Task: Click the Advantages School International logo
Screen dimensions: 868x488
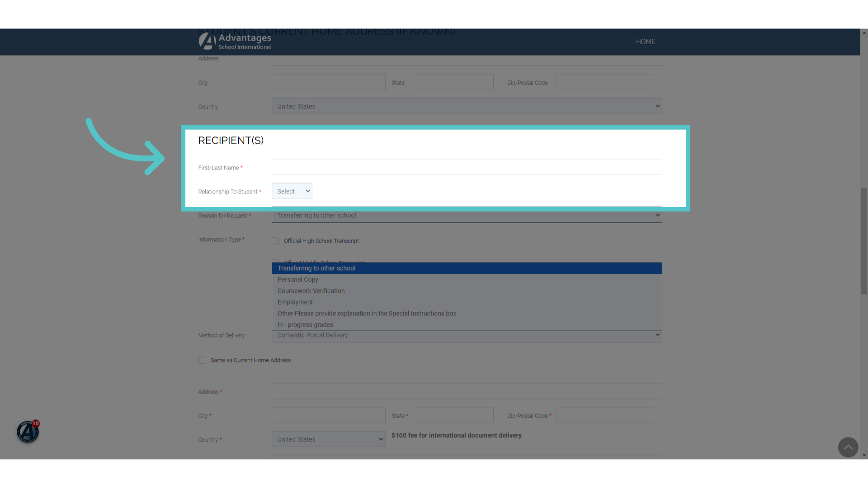Action: point(235,41)
